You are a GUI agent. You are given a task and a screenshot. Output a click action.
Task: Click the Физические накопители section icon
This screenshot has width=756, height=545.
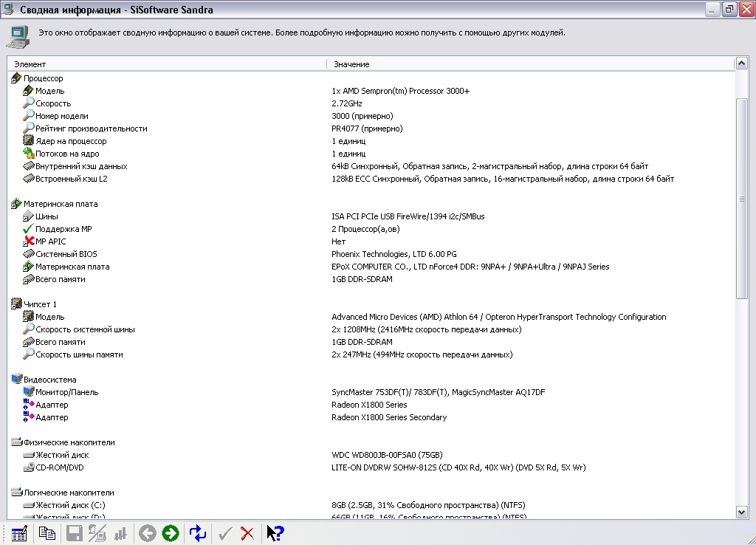16,442
